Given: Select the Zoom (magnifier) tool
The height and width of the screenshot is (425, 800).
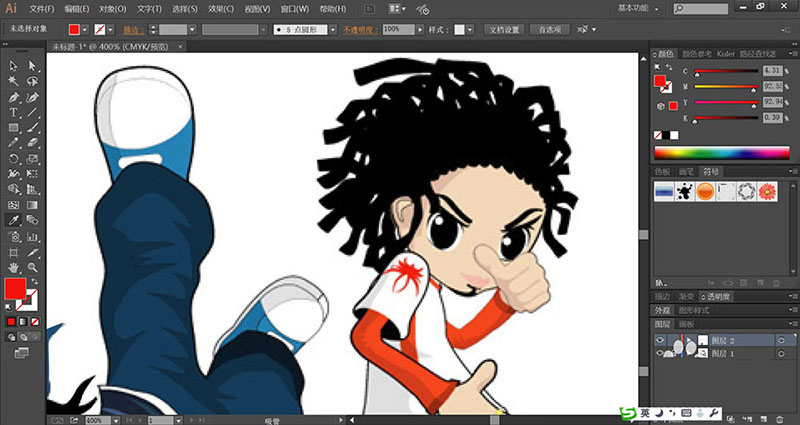Looking at the screenshot, I should 32,267.
